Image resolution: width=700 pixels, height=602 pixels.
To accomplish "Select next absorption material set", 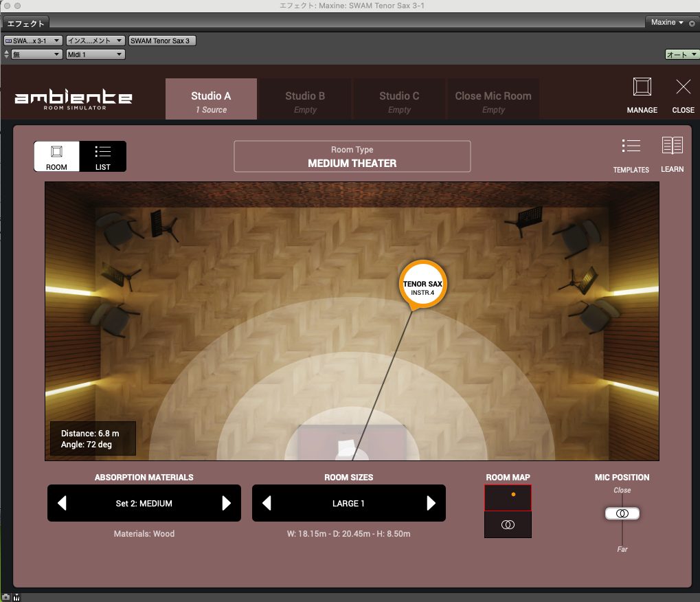I will (x=226, y=503).
